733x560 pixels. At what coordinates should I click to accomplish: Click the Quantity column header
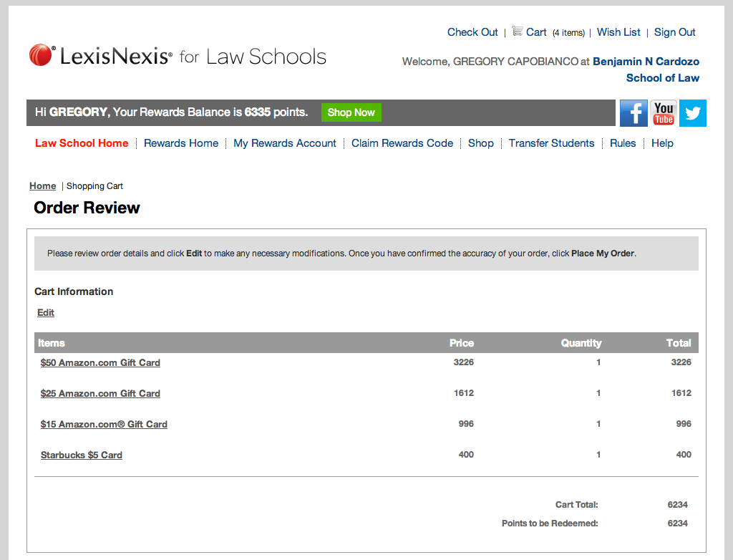tap(581, 343)
